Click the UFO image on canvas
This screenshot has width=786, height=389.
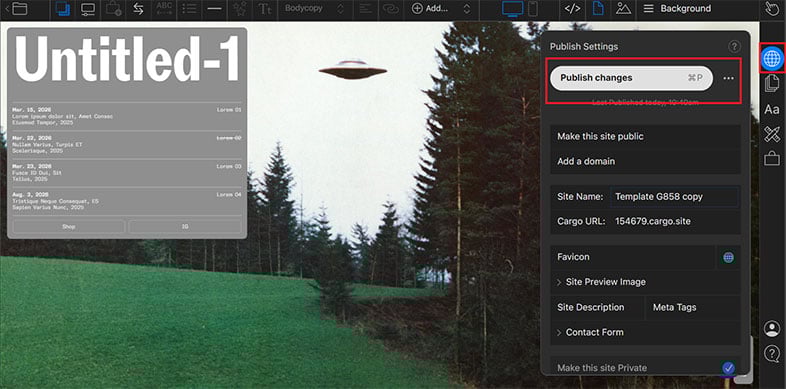tap(353, 70)
